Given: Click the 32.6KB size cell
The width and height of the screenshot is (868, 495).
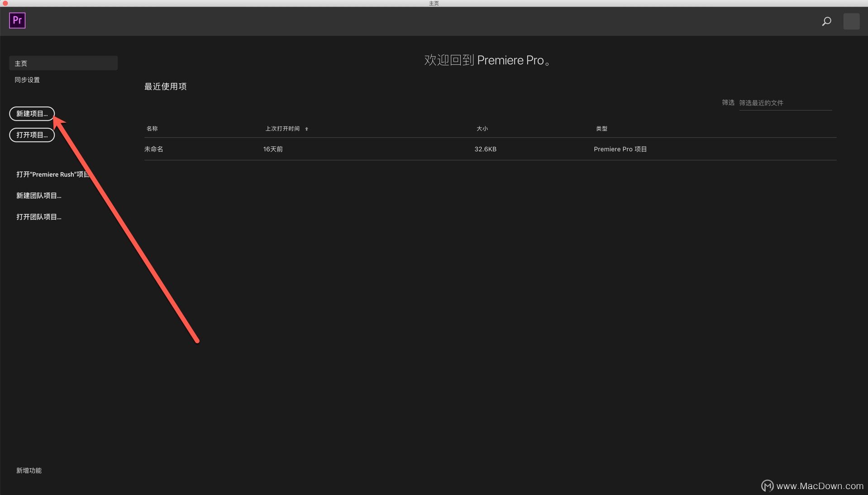Looking at the screenshot, I should click(x=485, y=149).
